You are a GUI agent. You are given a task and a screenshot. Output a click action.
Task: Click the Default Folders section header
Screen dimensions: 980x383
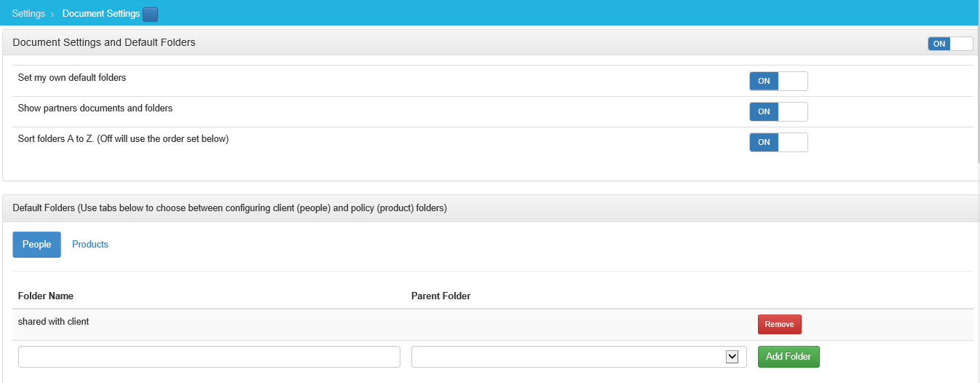click(x=229, y=208)
